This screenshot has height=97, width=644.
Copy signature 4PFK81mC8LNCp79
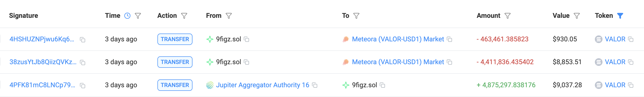83,86
